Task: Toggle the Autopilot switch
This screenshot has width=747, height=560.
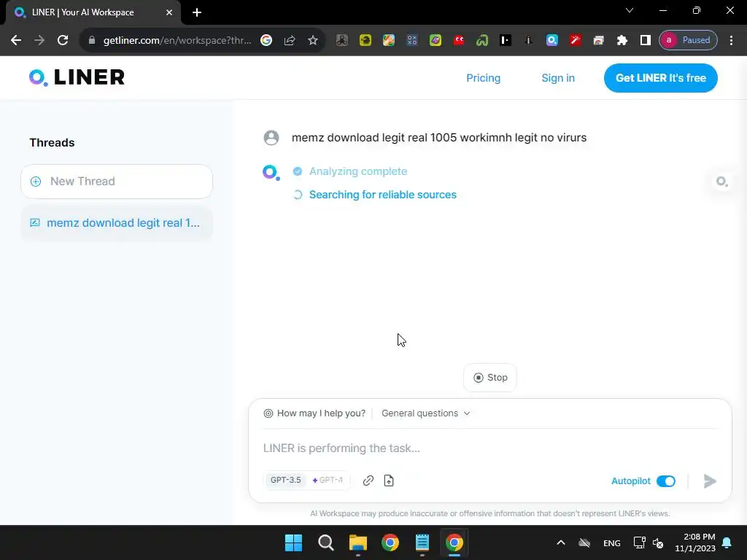Action: [x=665, y=481]
